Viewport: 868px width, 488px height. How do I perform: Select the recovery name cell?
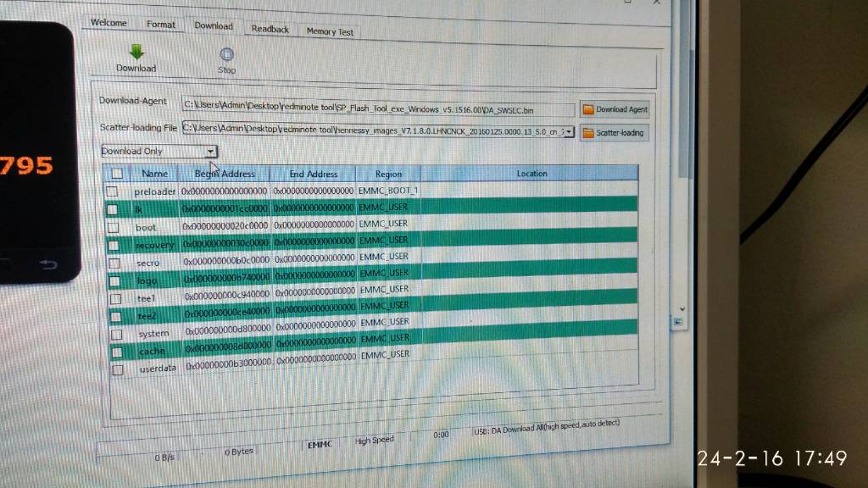click(x=154, y=245)
